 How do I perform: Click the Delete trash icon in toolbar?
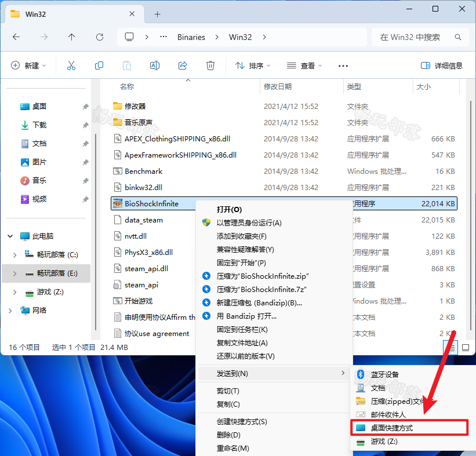tap(210, 65)
